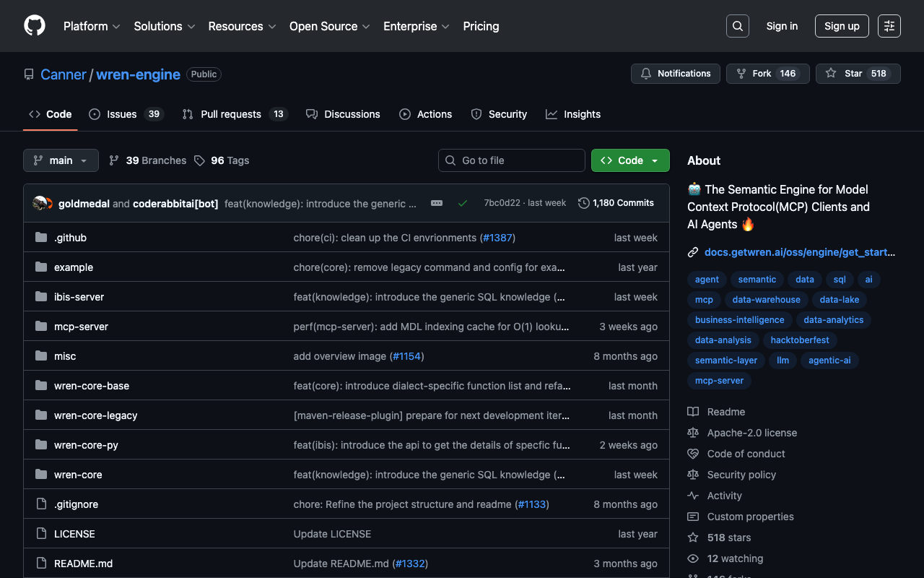This screenshot has width=924, height=578.
Task: Click the Notifications bell button
Action: (675, 74)
